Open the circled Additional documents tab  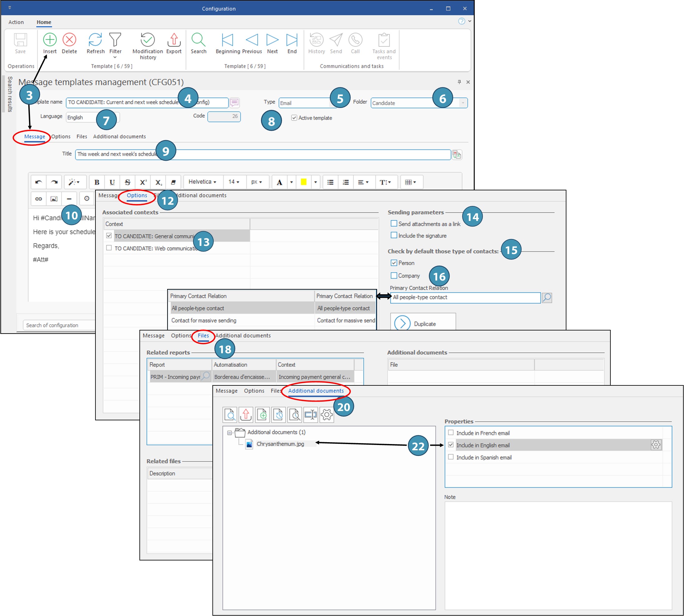point(316,391)
